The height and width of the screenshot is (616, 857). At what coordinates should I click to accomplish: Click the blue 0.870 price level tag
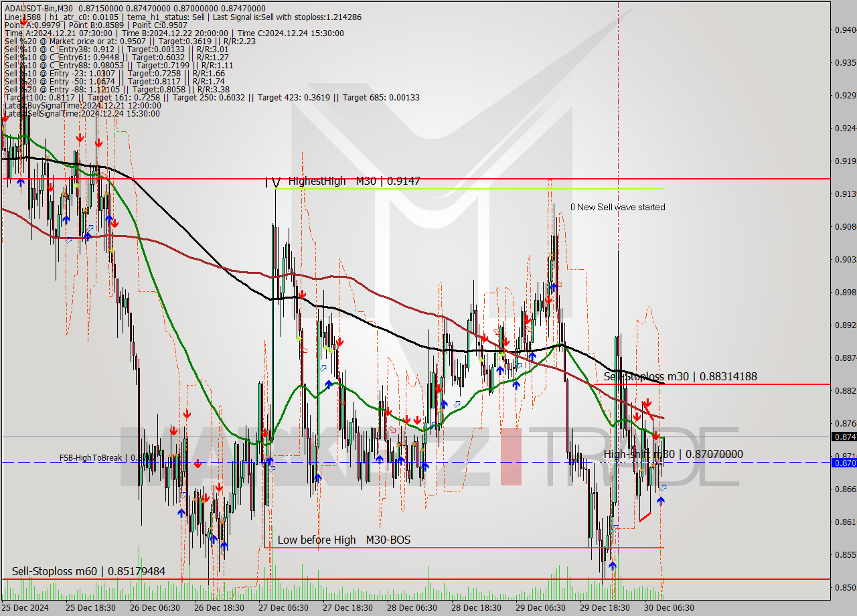[844, 462]
